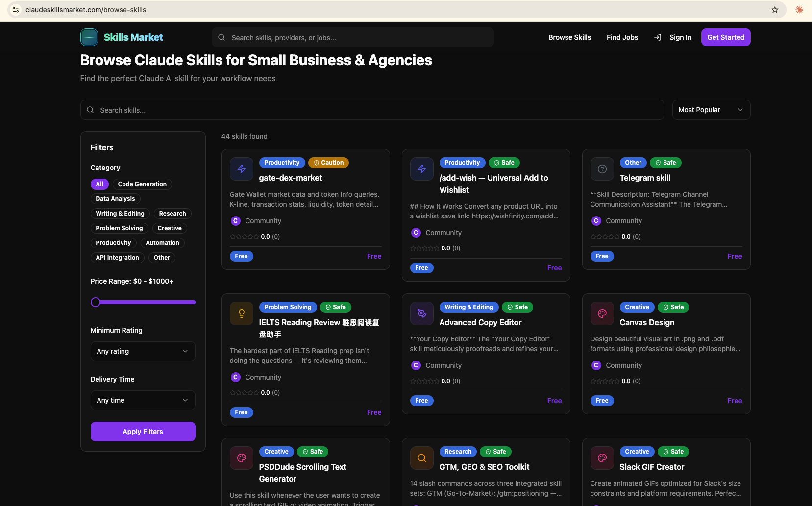Click the palette icon on Slack GIF Creator

coord(602,458)
